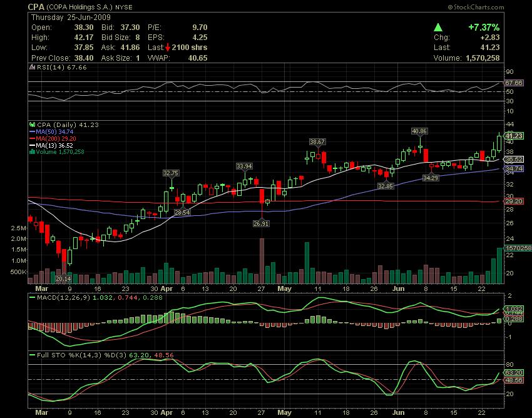This screenshot has height=418, width=532.
Task: Click the VWAP value 40.65
Action: click(x=197, y=58)
